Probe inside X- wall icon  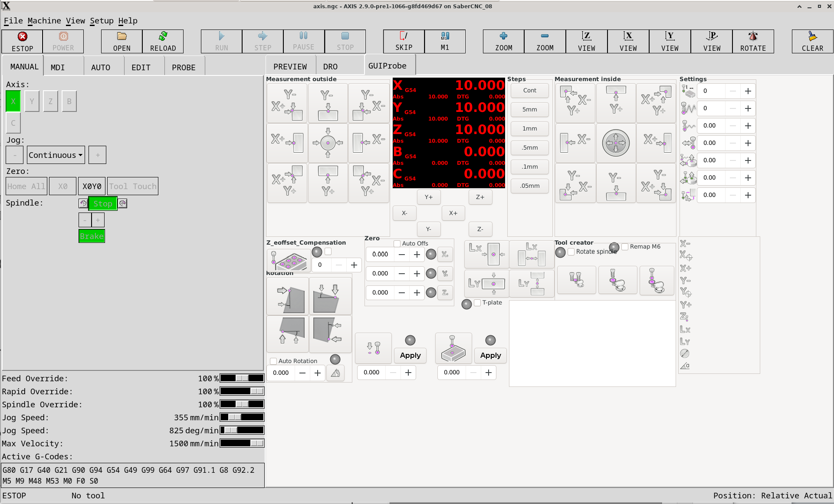click(575, 143)
